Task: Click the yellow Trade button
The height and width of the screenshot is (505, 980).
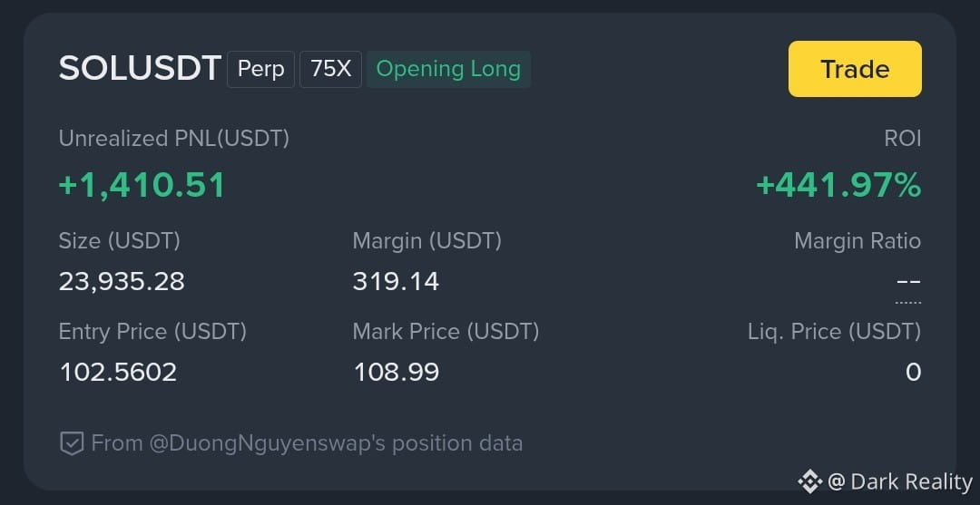Action: [855, 69]
